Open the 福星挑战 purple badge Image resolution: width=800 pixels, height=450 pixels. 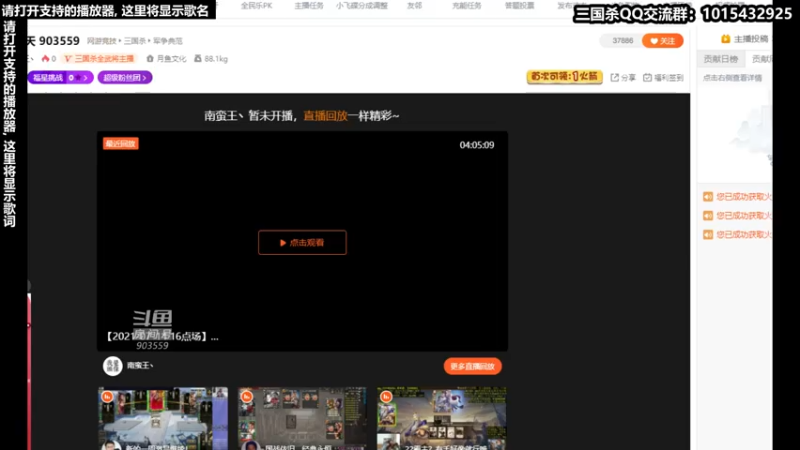(x=60, y=78)
